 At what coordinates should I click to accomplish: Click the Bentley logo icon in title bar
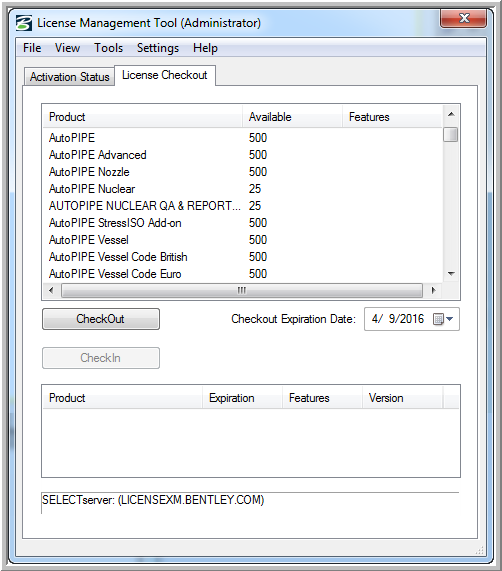(24, 23)
